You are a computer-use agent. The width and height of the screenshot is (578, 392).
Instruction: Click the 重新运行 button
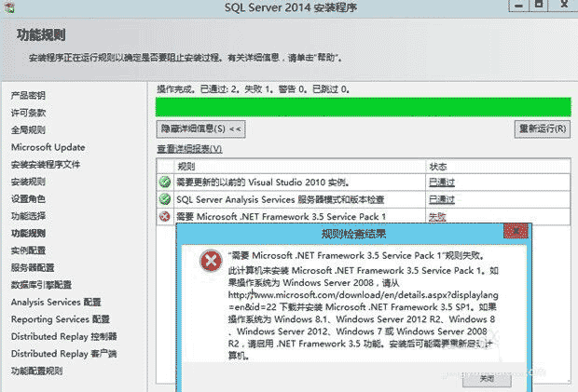[542, 129]
